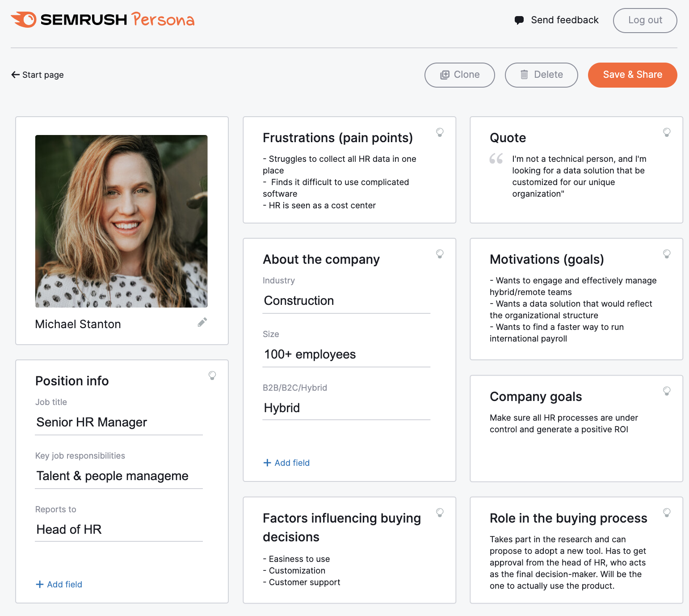This screenshot has width=689, height=616.
Task: Add a new field under Position info
Action: (59, 584)
